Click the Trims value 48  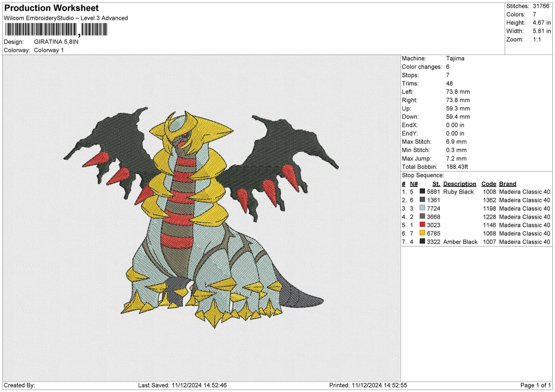450,84
